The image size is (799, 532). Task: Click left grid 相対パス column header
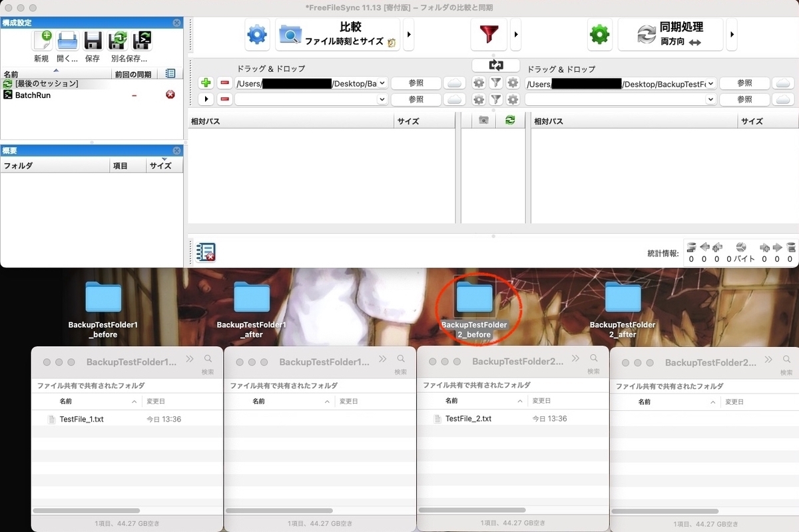291,121
